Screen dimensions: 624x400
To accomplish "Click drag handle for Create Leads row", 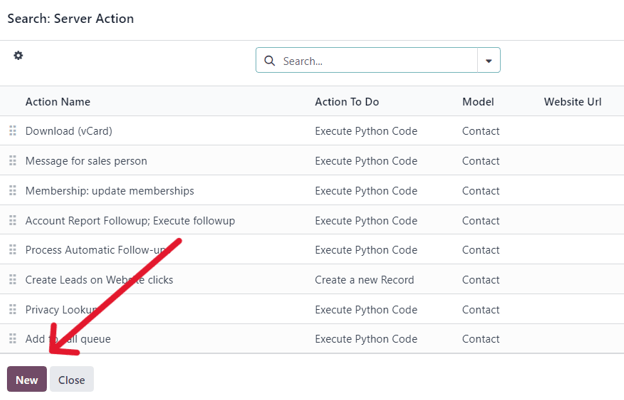I will [13, 280].
